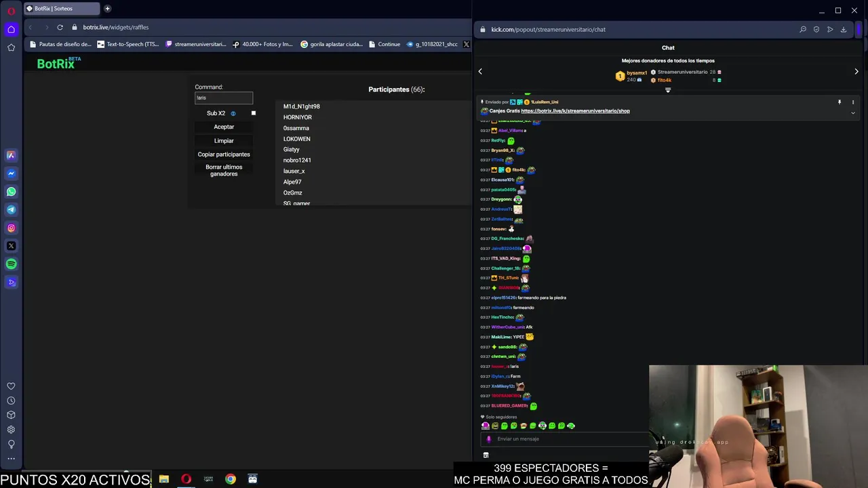Open streameruniversitari Twitch bookmark
868x488 pixels.
coord(196,44)
